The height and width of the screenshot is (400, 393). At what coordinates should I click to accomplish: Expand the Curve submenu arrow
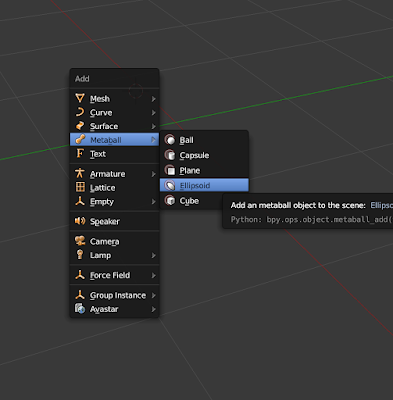point(153,113)
